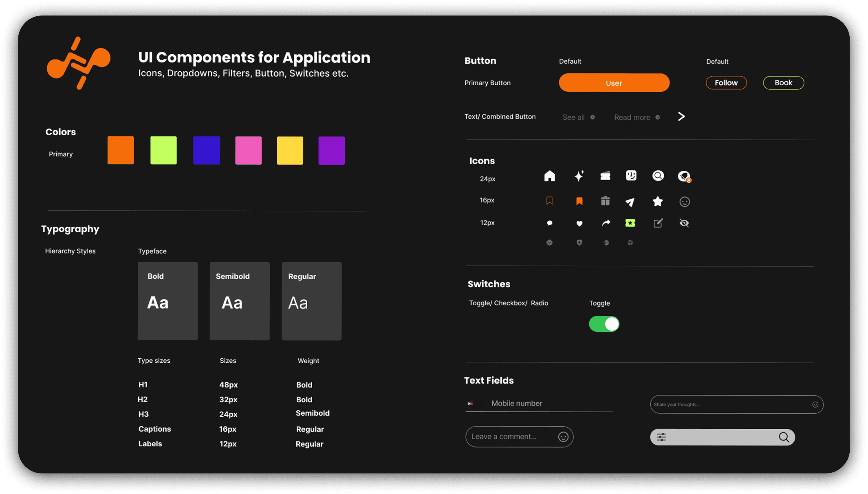Click the white star icon
This screenshot has width=868, height=494.
[658, 201]
